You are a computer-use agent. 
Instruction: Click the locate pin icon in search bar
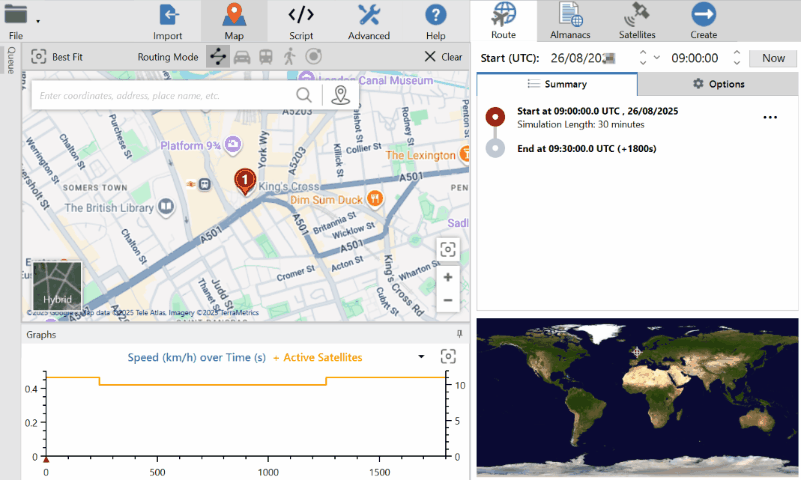coord(341,95)
